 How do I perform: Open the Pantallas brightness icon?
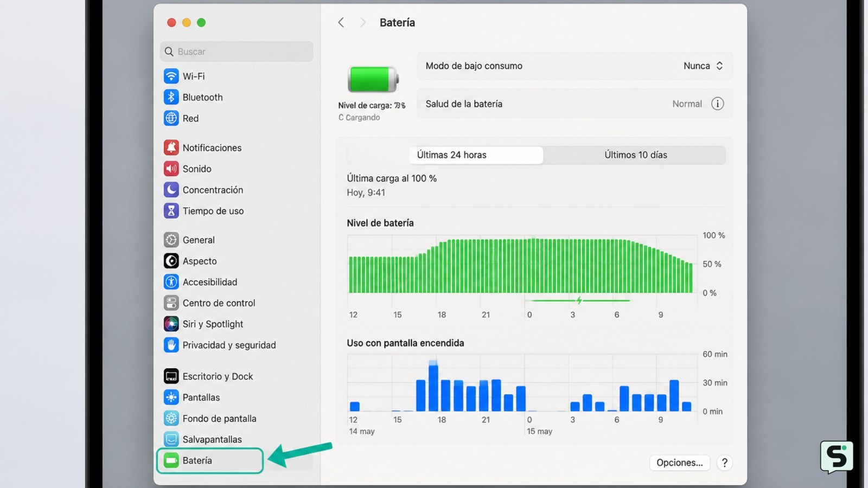pyautogui.click(x=171, y=397)
